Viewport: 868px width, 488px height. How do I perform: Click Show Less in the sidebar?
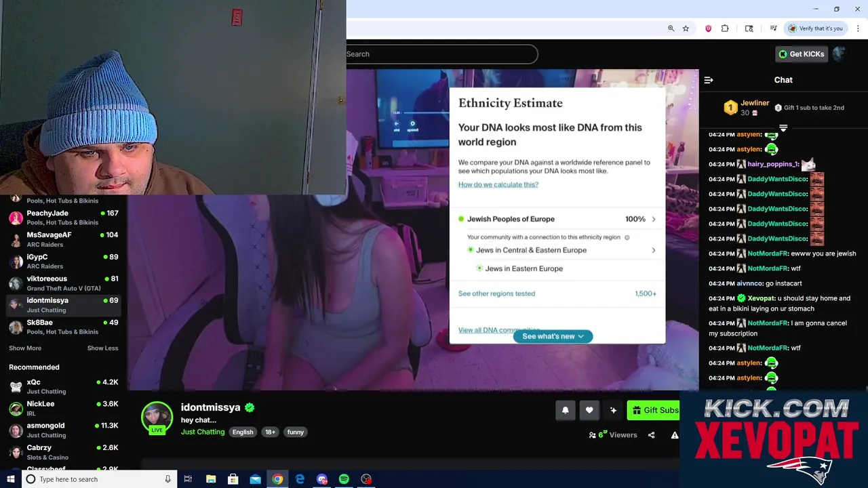click(x=102, y=348)
